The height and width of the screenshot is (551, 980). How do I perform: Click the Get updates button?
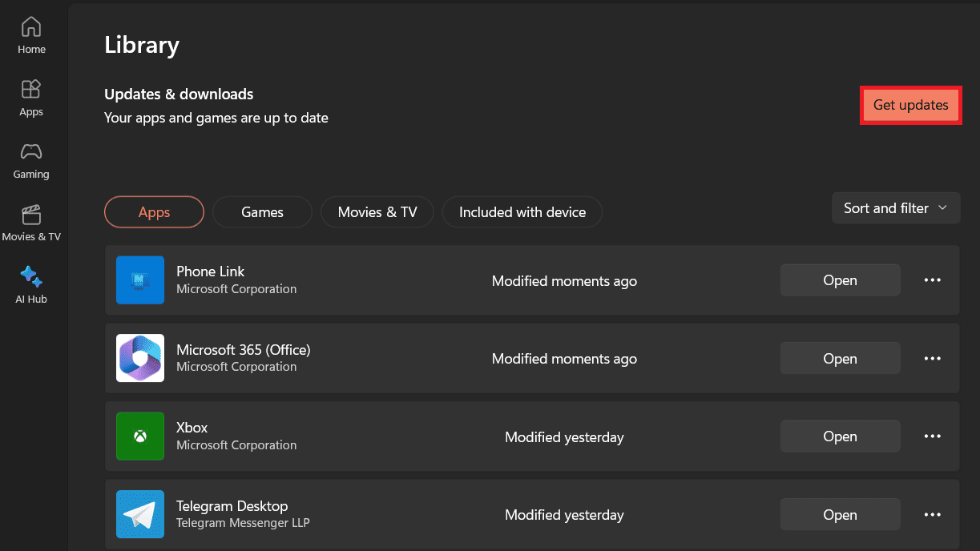910,105
